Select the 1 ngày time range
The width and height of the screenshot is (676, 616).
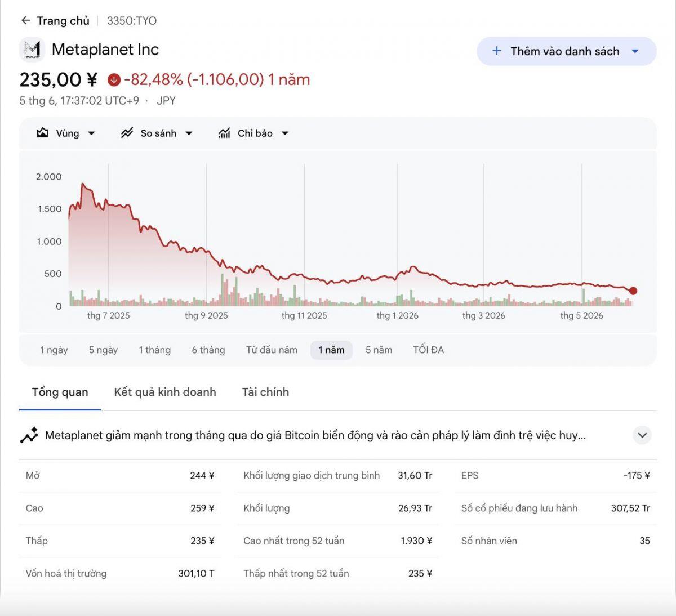[54, 350]
